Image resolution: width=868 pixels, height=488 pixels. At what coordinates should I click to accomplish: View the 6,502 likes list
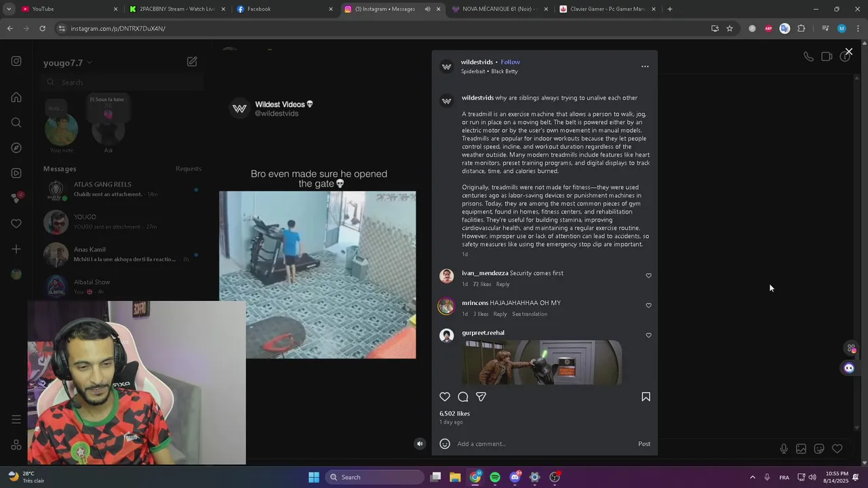[454, 413]
